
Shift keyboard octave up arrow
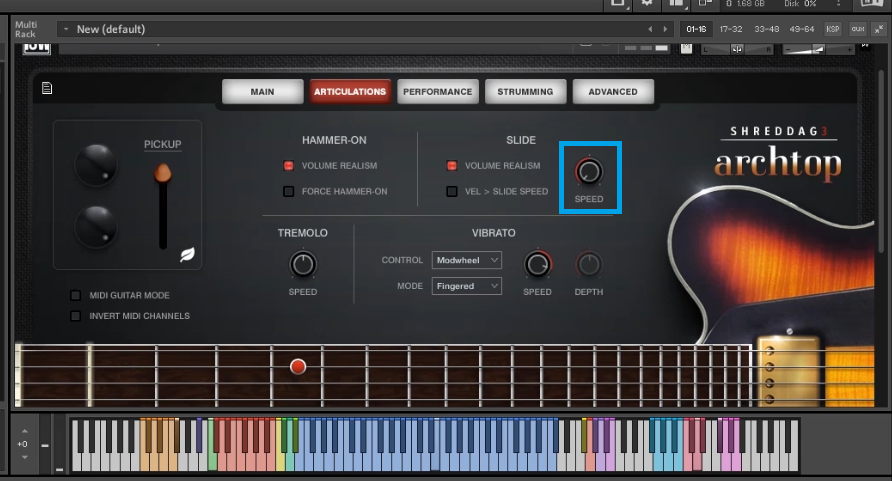(24, 432)
